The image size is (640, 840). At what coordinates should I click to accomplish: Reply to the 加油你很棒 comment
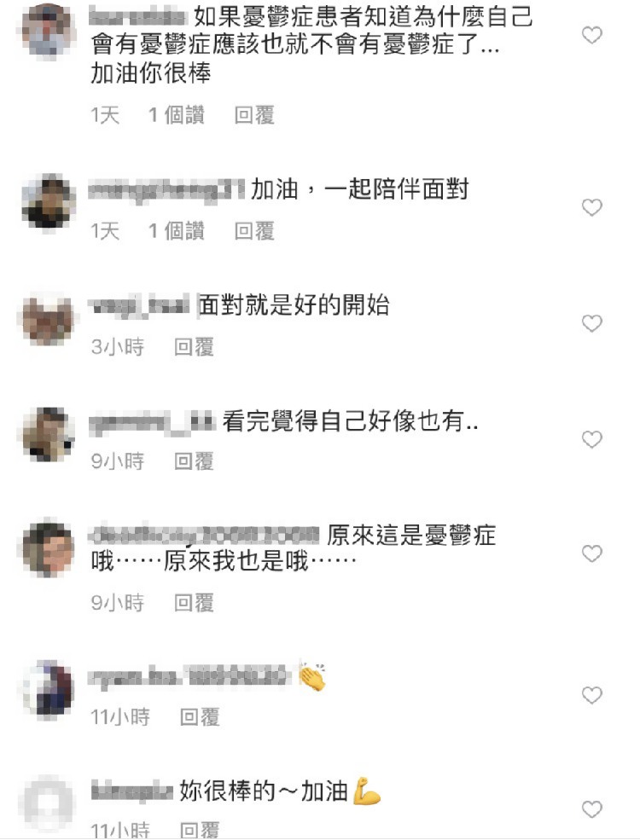[x=254, y=115]
